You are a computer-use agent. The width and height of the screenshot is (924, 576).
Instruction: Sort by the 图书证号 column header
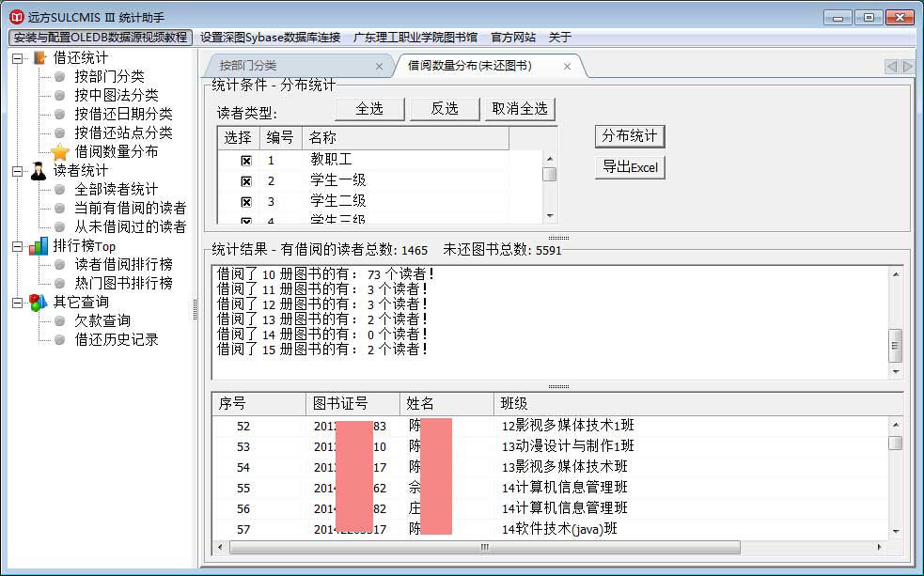(352, 403)
